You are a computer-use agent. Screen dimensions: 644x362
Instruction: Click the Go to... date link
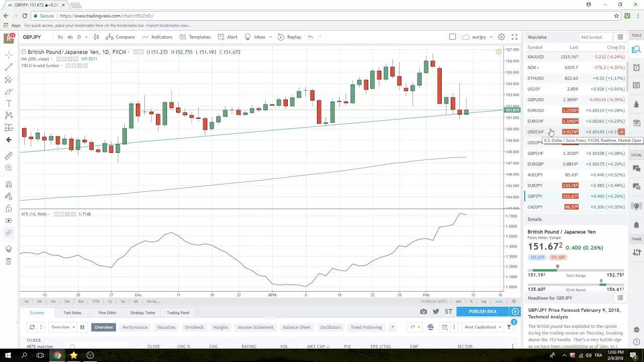153,301
